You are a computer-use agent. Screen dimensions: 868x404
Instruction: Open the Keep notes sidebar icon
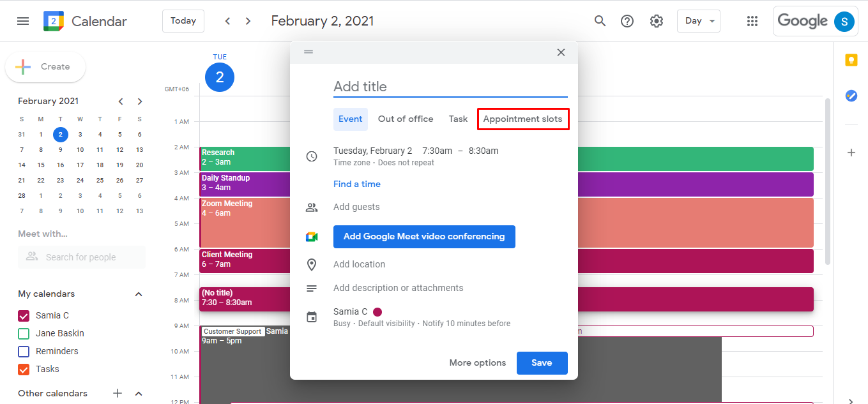[851, 59]
